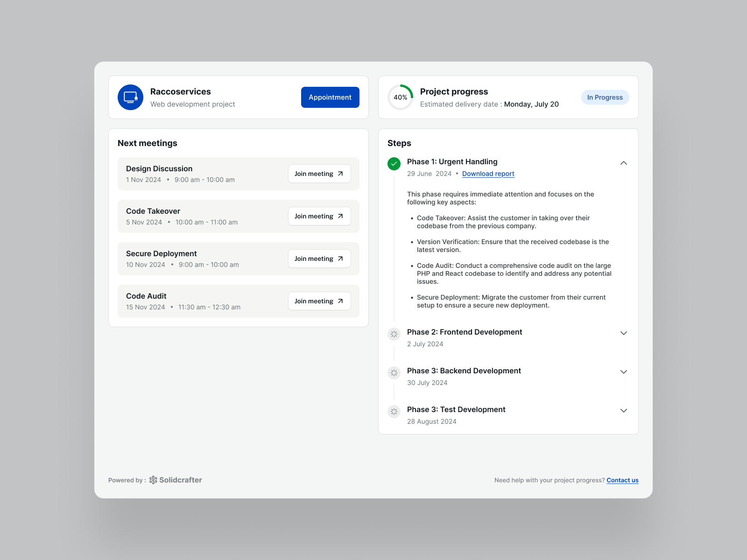Screen dimensions: 747x560
Task: Open the Appointment scheduler
Action: pos(330,97)
